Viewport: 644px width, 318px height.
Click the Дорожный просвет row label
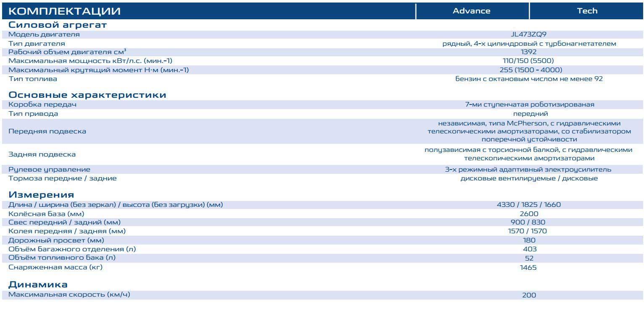pyautogui.click(x=56, y=240)
